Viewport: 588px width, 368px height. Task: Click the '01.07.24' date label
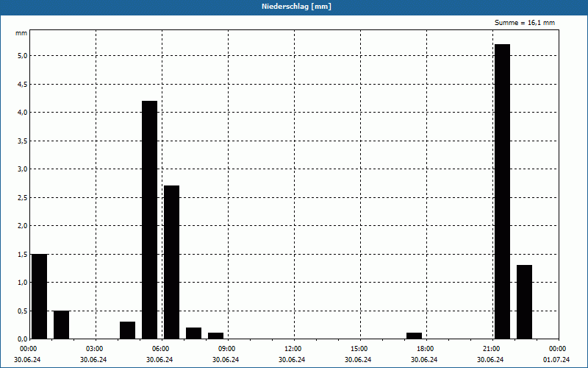[556, 359]
